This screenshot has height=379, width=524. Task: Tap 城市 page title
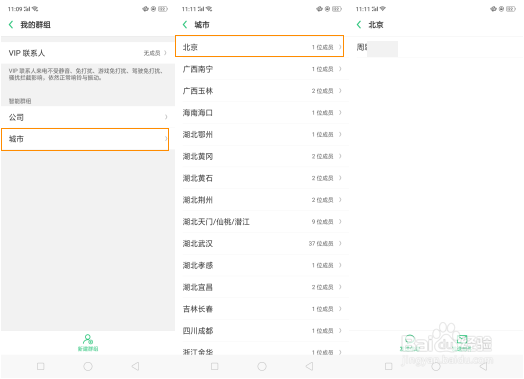point(202,25)
